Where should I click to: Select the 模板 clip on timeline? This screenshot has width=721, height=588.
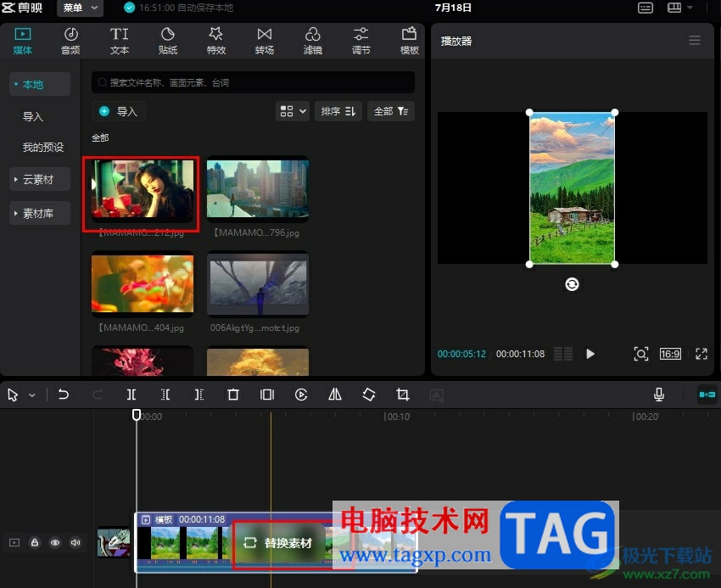click(x=276, y=542)
